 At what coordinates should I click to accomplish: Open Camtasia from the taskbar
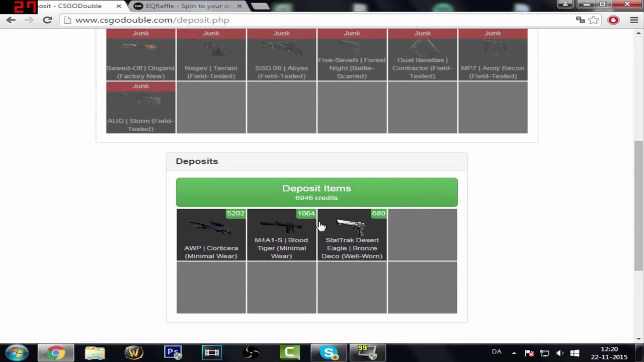(x=290, y=353)
